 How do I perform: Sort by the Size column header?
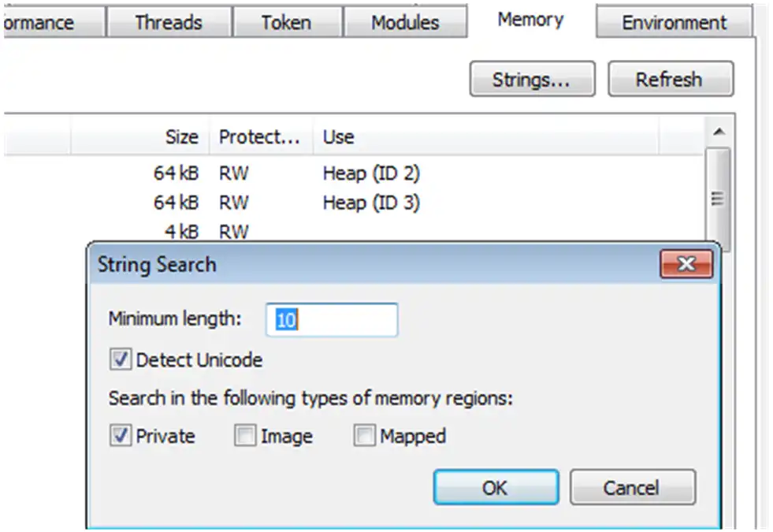[140, 136]
